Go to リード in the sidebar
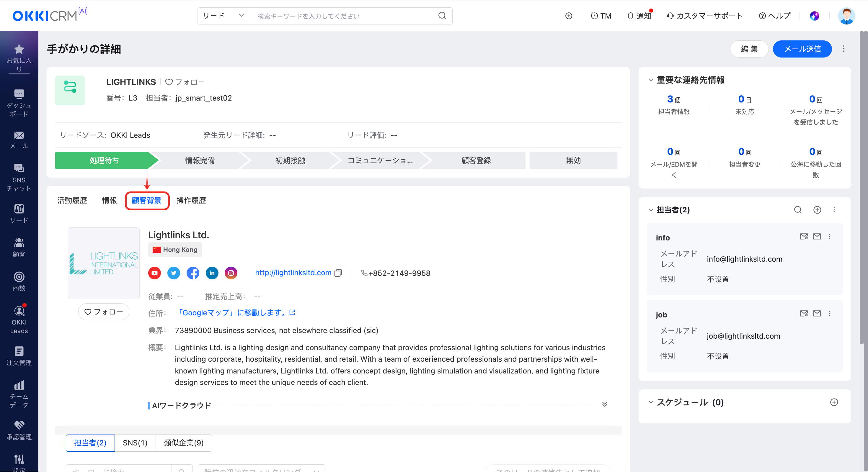868x472 pixels. [x=19, y=214]
